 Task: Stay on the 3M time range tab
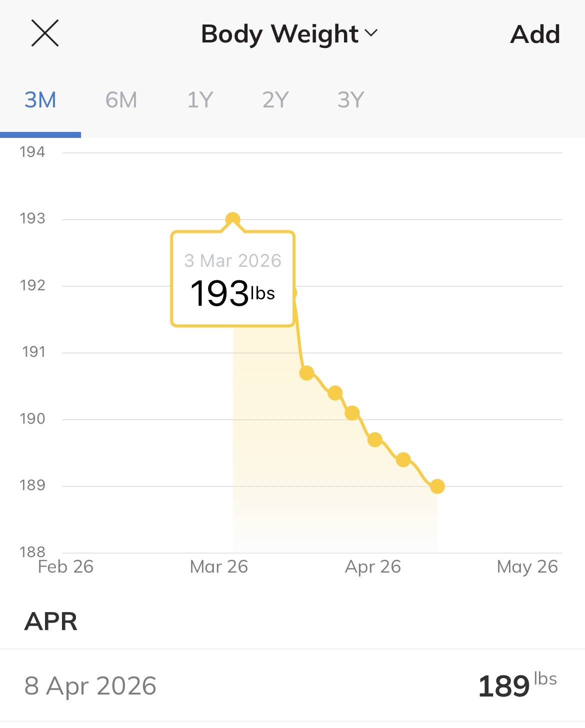tap(40, 100)
